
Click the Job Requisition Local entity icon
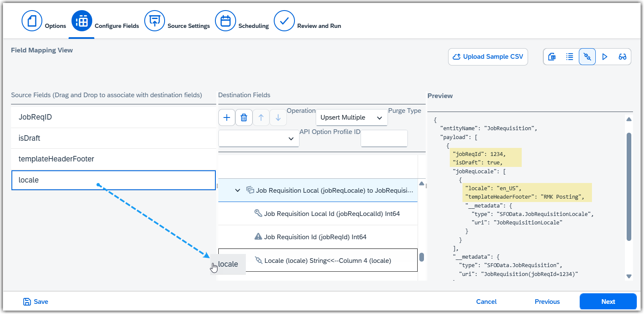[x=250, y=191]
